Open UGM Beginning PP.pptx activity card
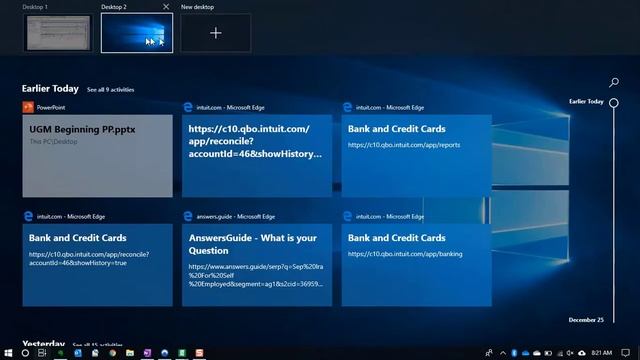The image size is (640, 360). [x=98, y=156]
